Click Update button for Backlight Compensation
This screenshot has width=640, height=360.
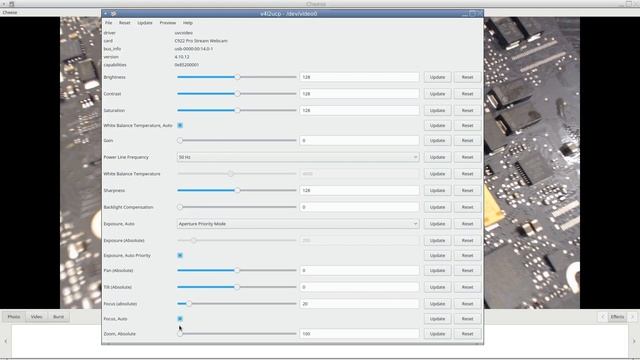[x=437, y=207]
